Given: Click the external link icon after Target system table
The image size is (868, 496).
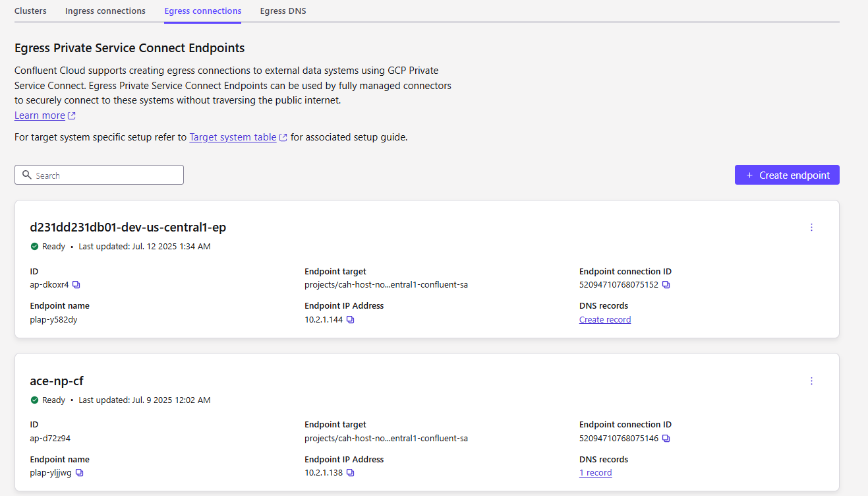Looking at the screenshot, I should [x=283, y=138].
